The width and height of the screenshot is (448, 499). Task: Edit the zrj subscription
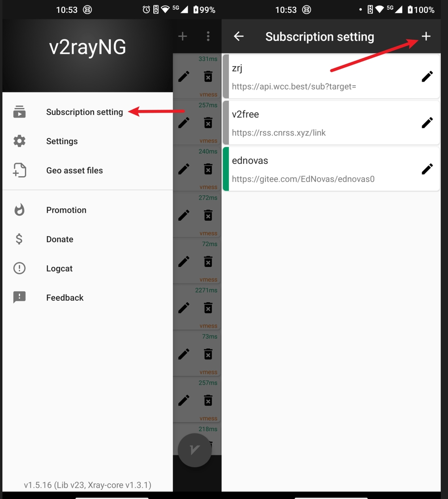pos(427,76)
